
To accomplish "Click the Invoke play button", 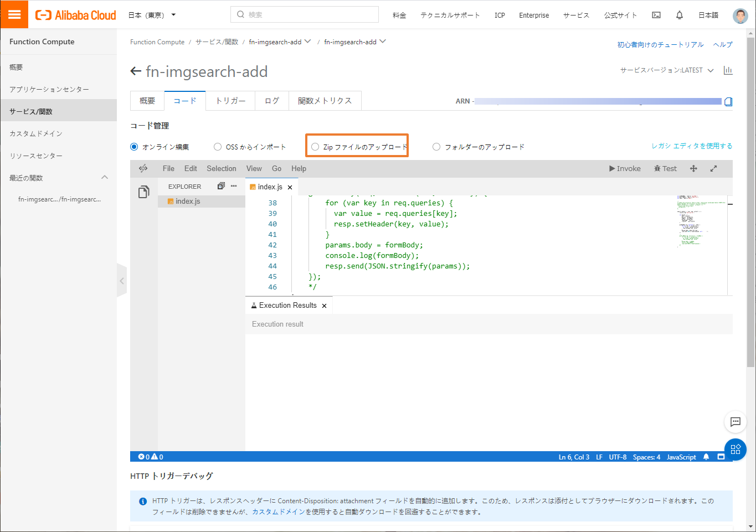I will coord(625,168).
